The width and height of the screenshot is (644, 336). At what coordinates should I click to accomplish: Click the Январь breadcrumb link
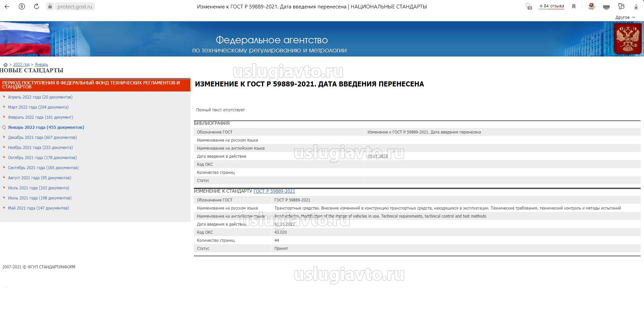[x=41, y=65]
